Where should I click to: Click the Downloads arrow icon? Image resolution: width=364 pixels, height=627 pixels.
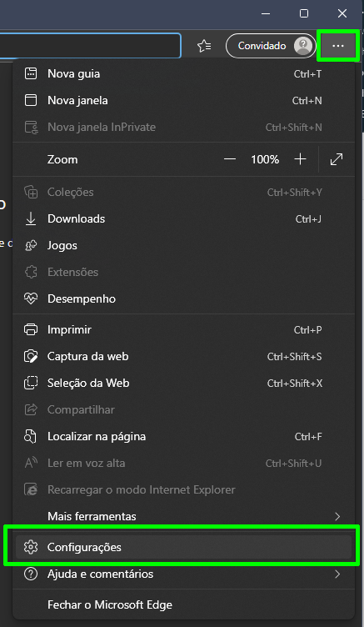[31, 218]
